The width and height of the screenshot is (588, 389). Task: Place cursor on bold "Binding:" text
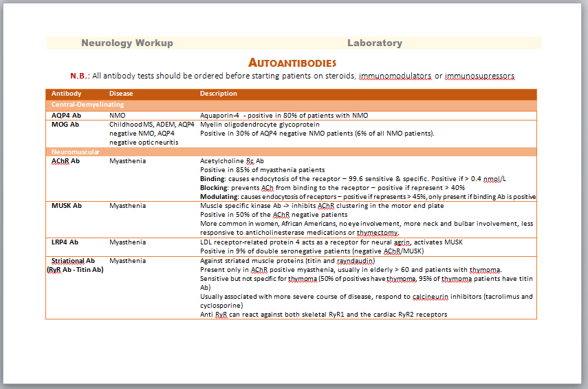pyautogui.click(x=213, y=179)
